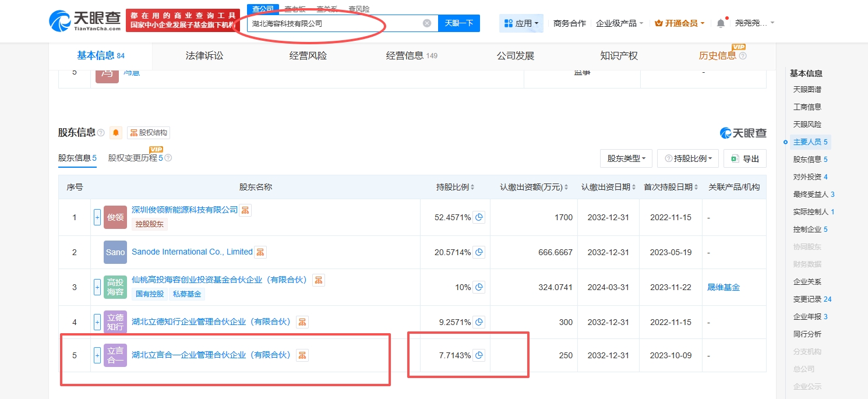
Task: Expand row 1 深圳俊领 shareholder details
Action: (97, 217)
